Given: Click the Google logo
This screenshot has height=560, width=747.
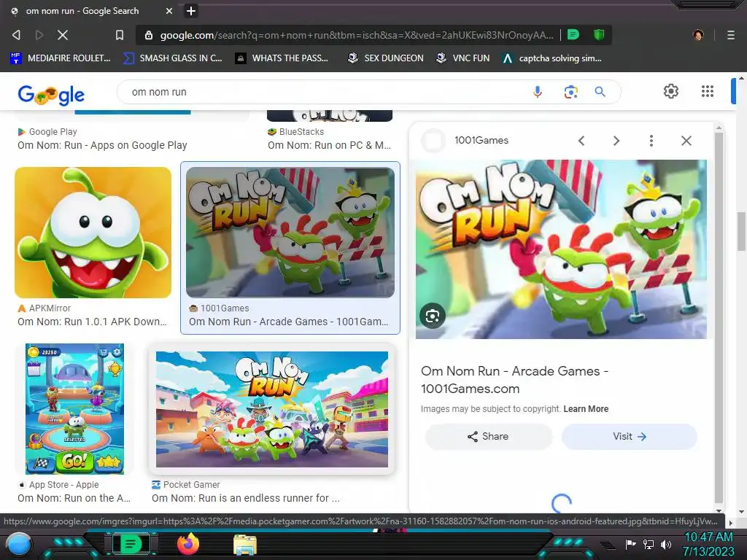Looking at the screenshot, I should tap(51, 94).
